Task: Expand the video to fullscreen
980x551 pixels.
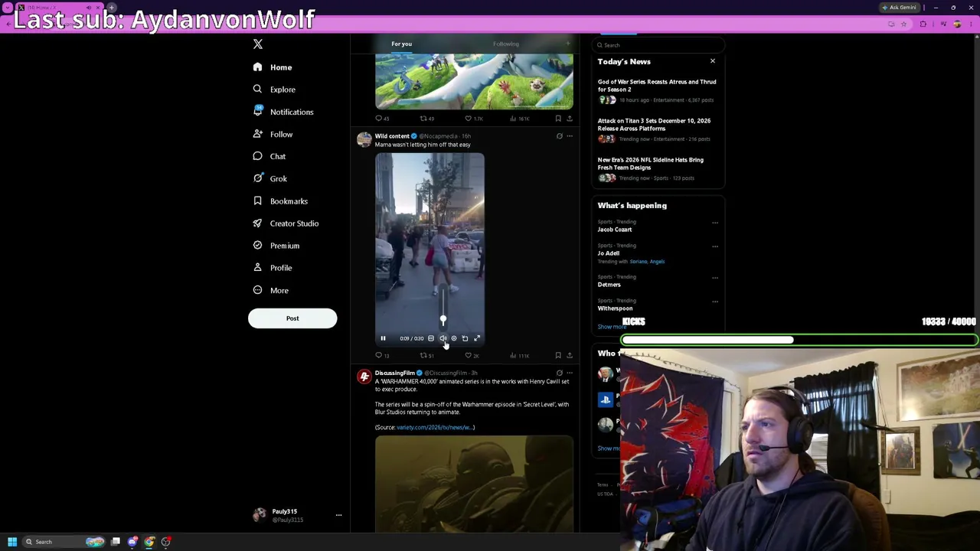Action: click(x=477, y=338)
